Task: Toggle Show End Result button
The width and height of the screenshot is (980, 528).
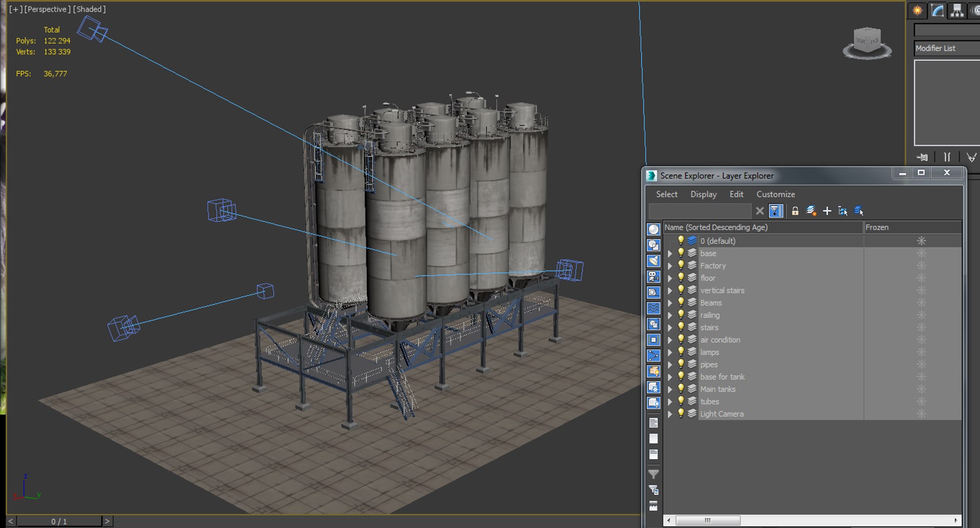Action: pos(947,157)
